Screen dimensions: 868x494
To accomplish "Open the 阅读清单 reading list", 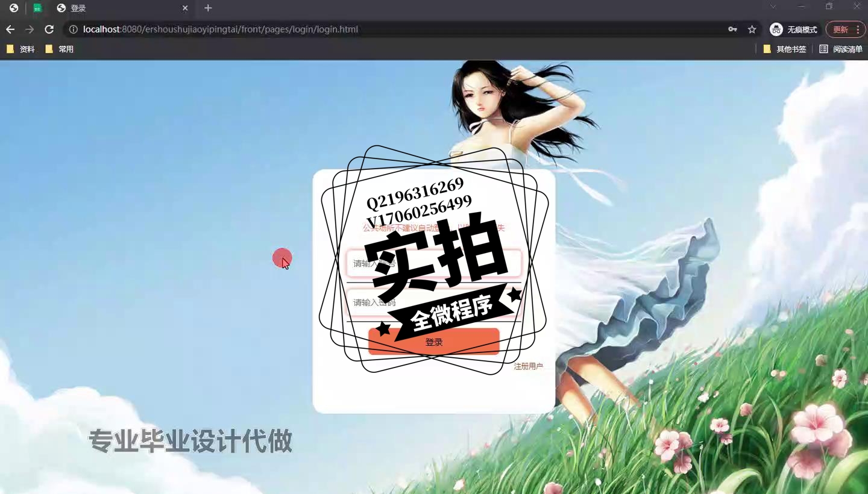I will coord(841,49).
